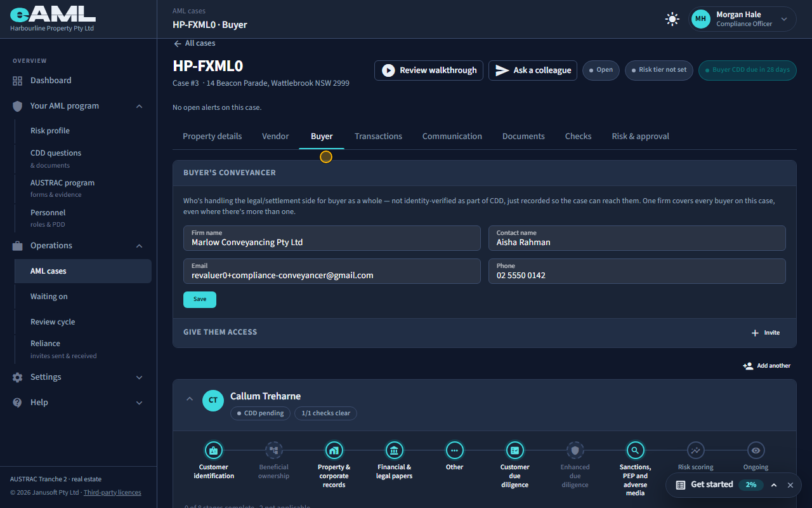Select AML cases in the sidebar
Screen dimensions: 812x508
83,271
